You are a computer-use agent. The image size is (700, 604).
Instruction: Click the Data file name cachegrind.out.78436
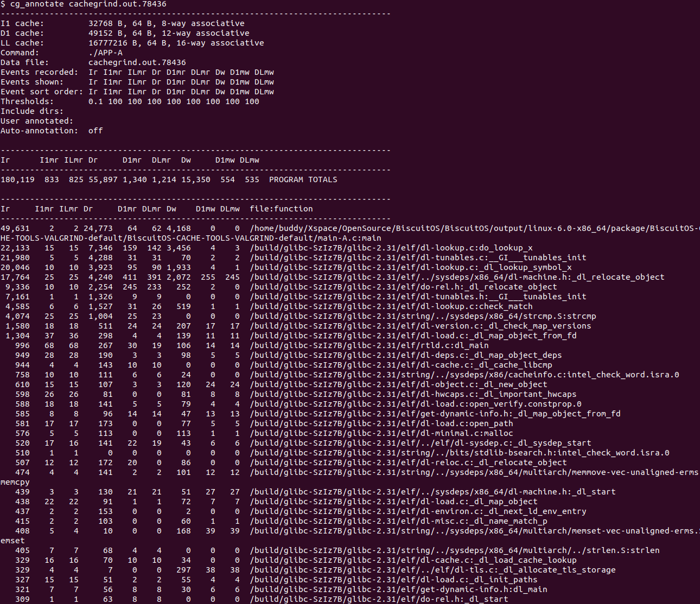click(137, 62)
